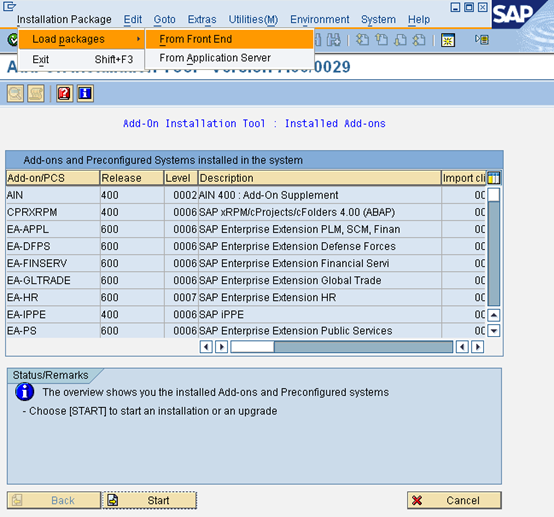Choose From Front End
Image resolution: width=554 pixels, height=517 pixels.
[229, 39]
